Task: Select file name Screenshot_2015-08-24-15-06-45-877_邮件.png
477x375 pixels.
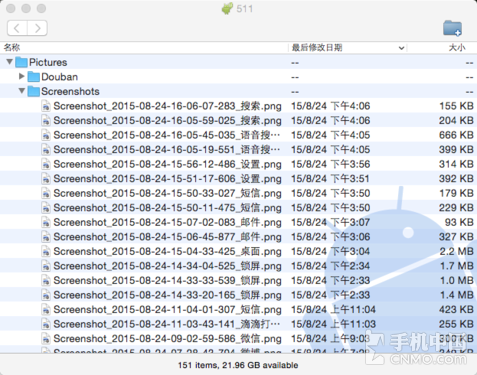Action: tap(167, 237)
